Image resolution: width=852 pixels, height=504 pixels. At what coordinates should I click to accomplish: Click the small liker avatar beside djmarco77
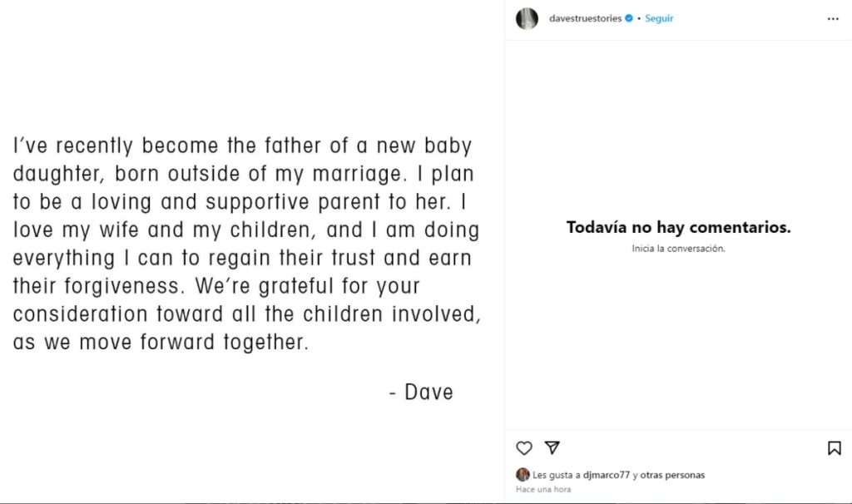(523, 475)
